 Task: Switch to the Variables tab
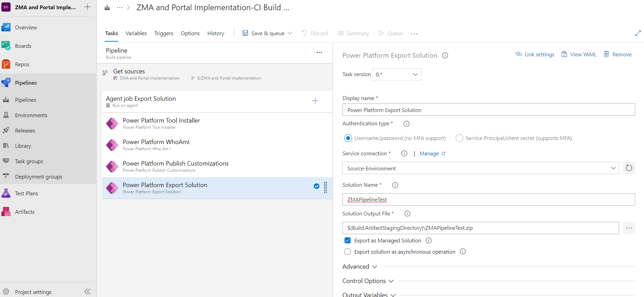coord(136,33)
